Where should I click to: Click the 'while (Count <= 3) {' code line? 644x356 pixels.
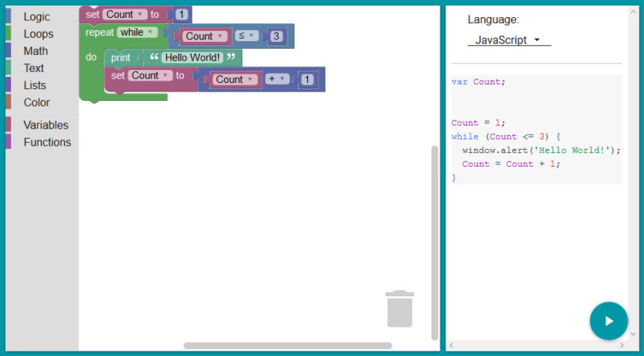[506, 137]
